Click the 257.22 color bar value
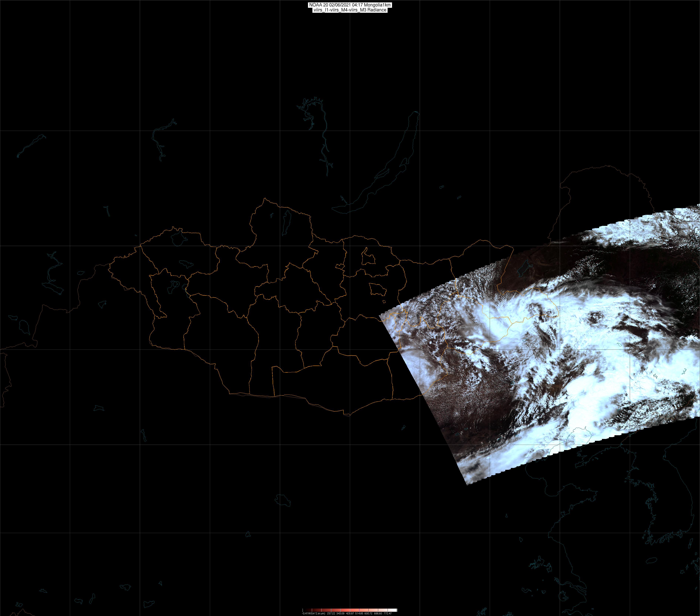 point(331,614)
